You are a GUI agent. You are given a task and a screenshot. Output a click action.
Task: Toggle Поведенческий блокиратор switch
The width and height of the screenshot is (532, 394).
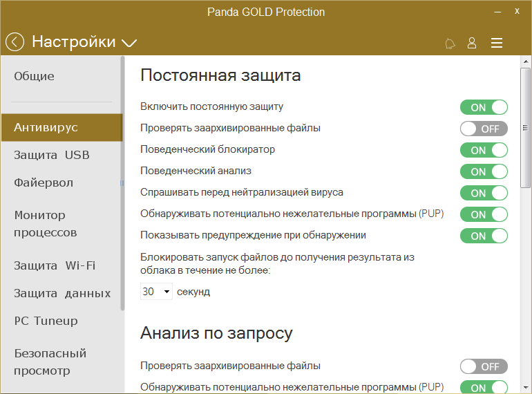click(x=484, y=150)
